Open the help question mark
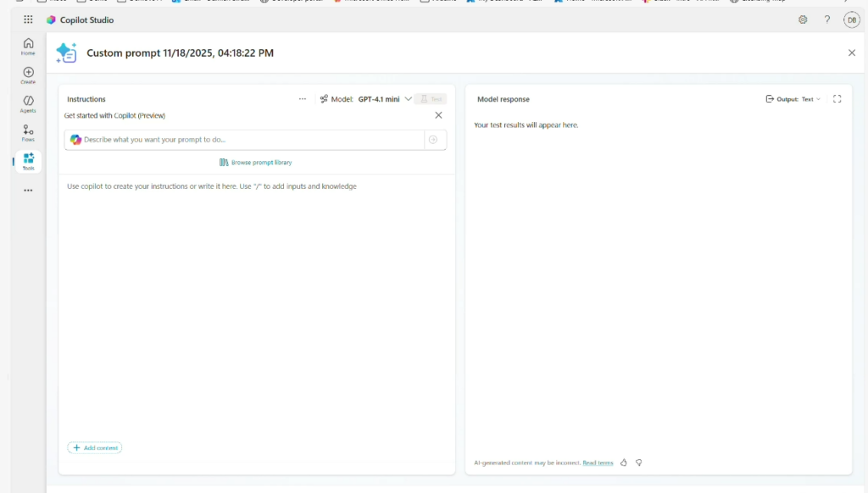This screenshot has height=493, width=868. pos(827,20)
